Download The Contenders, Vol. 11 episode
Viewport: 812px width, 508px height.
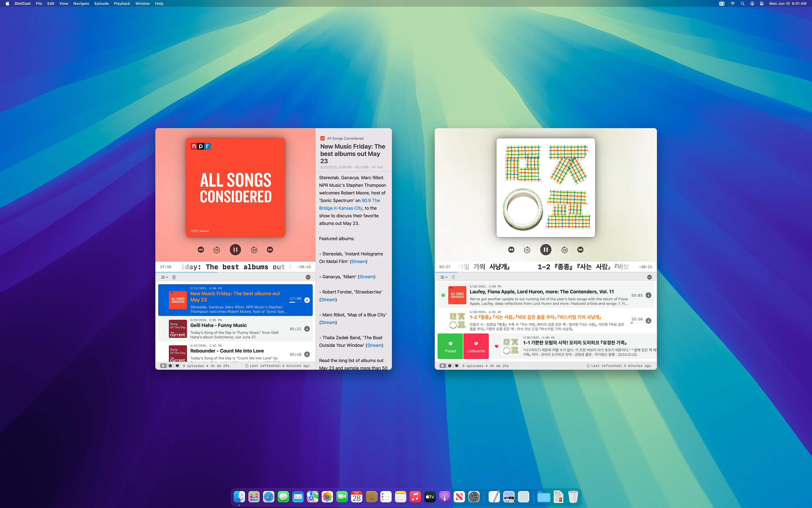[x=648, y=295]
